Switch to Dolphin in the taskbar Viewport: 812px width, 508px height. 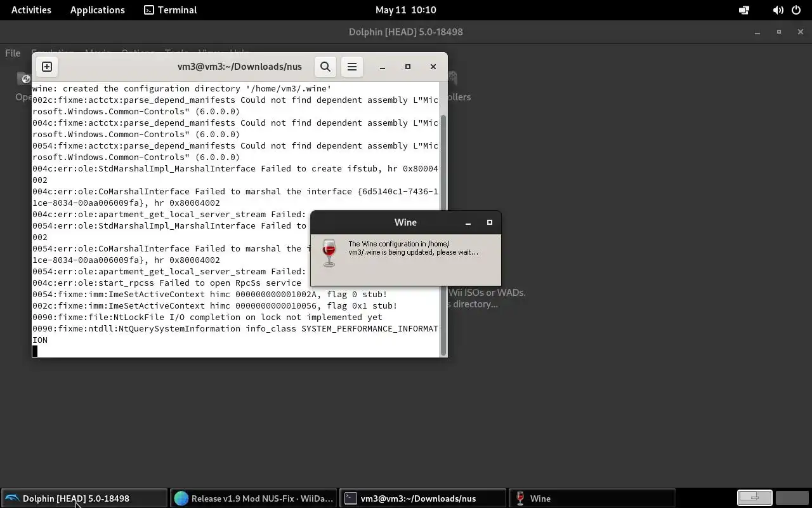click(x=84, y=498)
